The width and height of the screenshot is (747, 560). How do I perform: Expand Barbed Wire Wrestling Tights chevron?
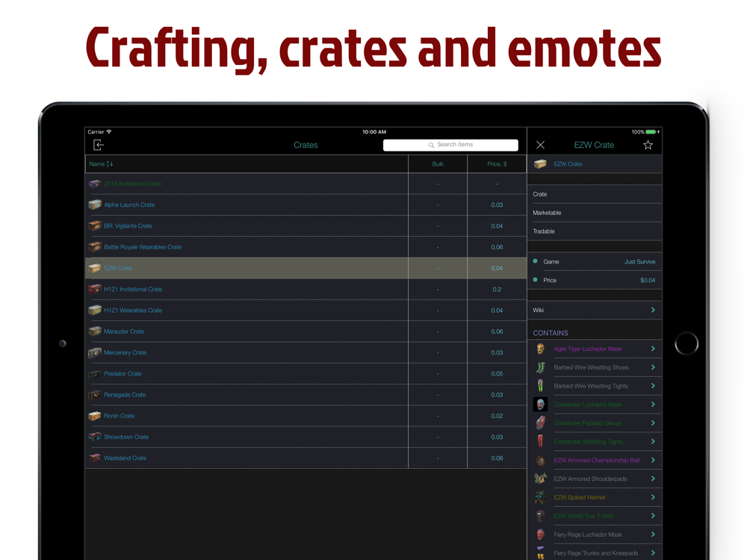[653, 386]
